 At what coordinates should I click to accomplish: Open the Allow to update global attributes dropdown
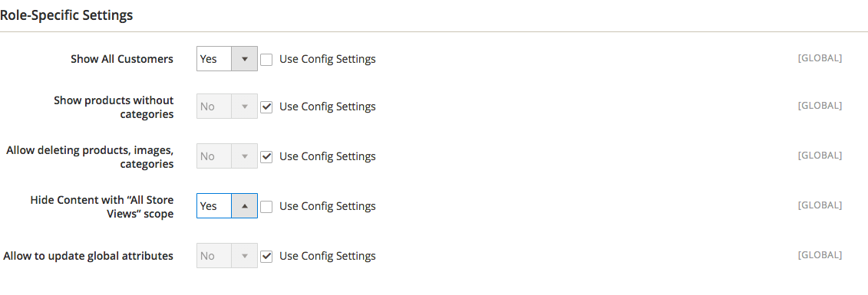(227, 256)
